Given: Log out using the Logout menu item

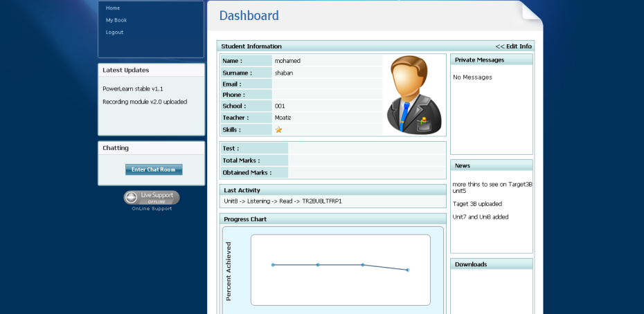Looking at the screenshot, I should click(x=115, y=33).
